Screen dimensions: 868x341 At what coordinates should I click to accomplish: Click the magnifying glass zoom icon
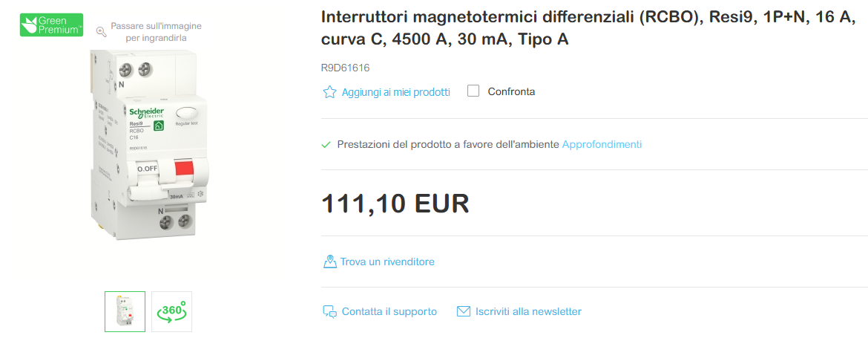pos(102,31)
